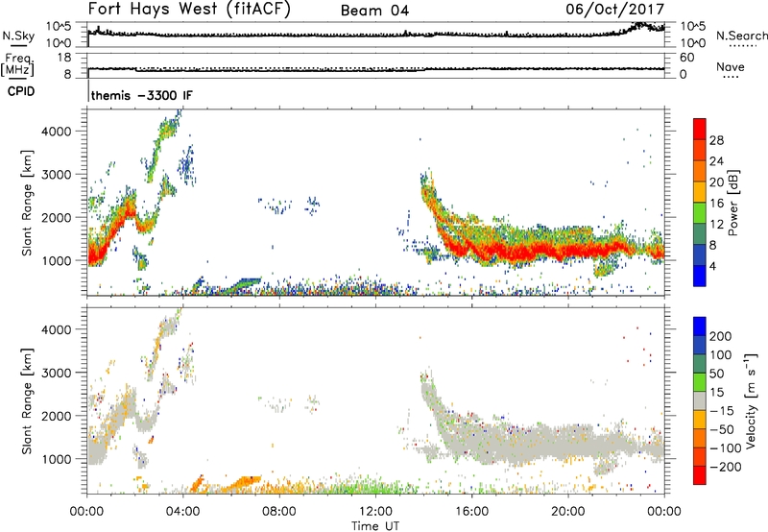Screen dimensions: 768x532
Task: Click the "28" tick on the Power colorbar
Action: (x=716, y=140)
